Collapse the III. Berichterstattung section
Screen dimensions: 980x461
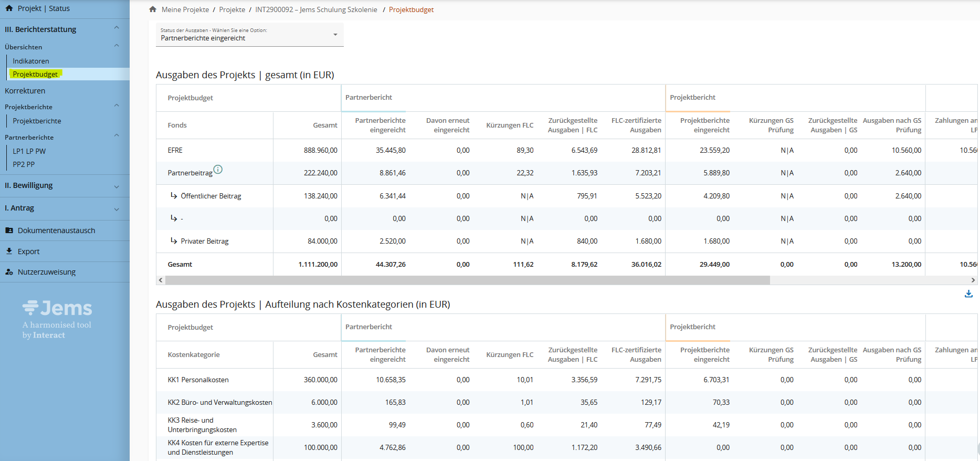[117, 28]
